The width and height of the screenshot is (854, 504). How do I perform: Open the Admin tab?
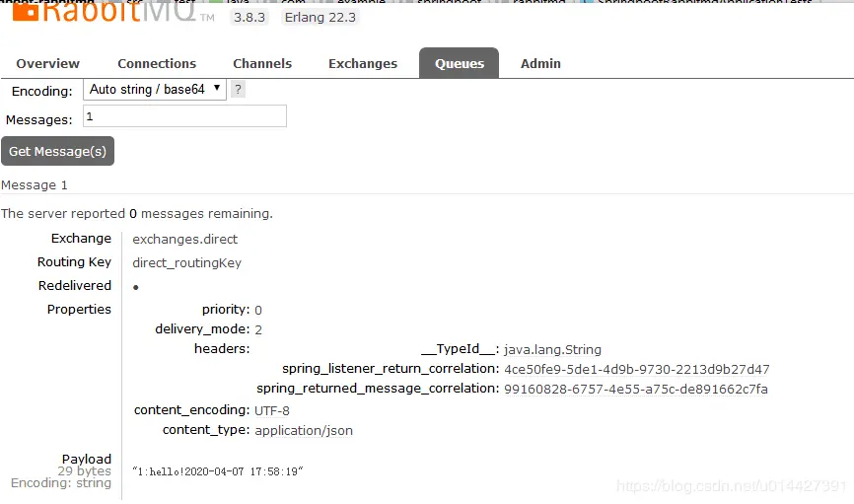(540, 64)
